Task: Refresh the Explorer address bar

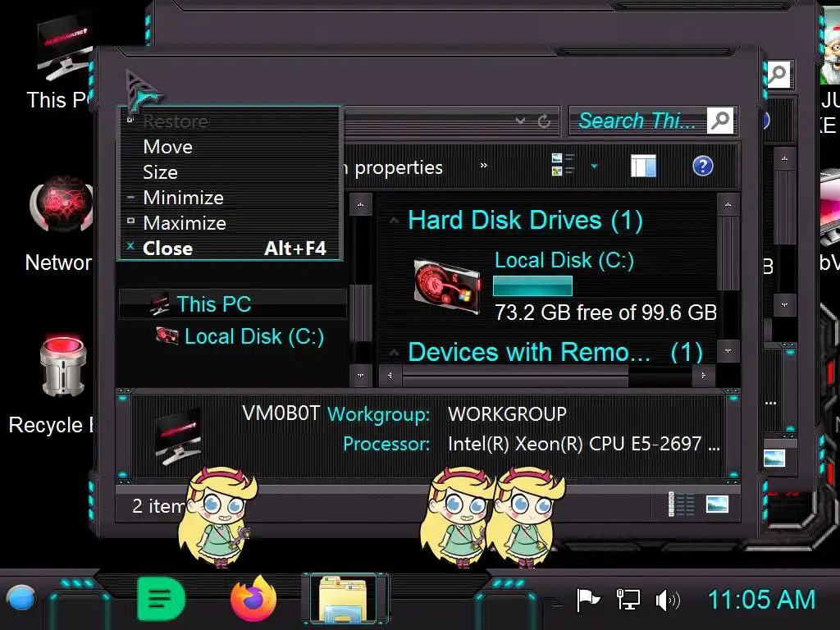Action: [544, 121]
